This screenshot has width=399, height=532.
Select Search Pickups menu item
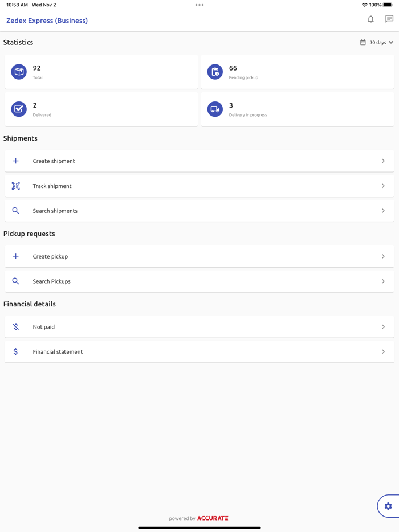click(51, 281)
